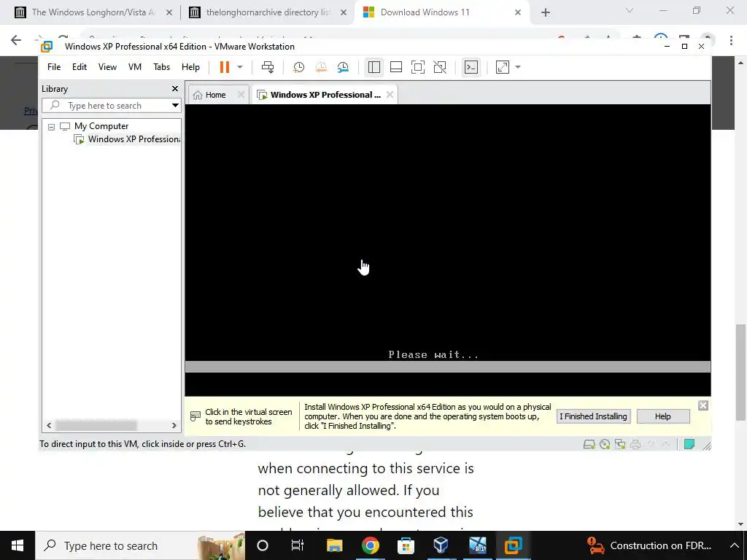Screen dimensions: 747x560
Task: Open the Construction on FDR news widget
Action: tap(649, 545)
